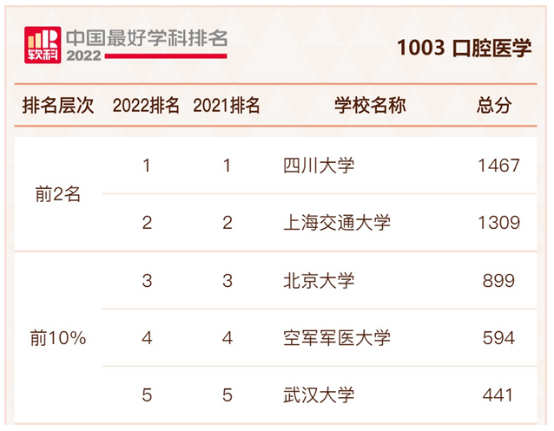Click the 排名层次 column header
This screenshot has height=431, width=554.
58,106
